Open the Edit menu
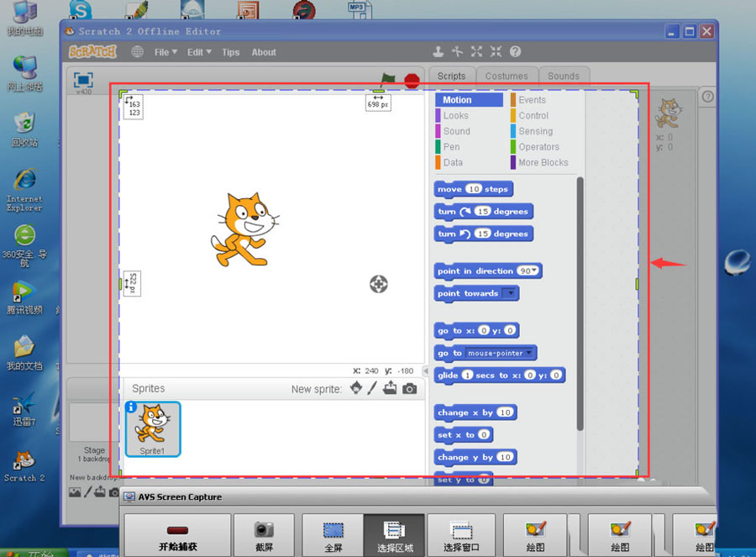756x557 pixels. click(x=199, y=52)
